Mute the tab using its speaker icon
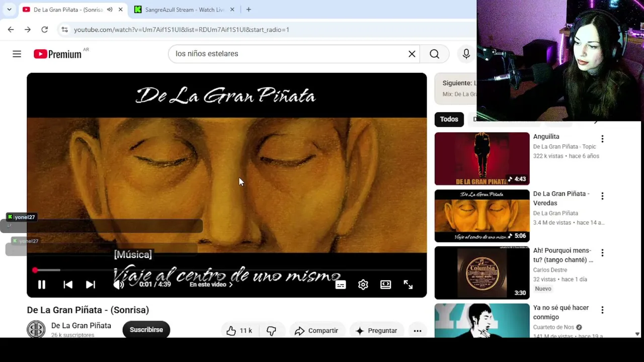The image size is (644, 362). pos(109,10)
